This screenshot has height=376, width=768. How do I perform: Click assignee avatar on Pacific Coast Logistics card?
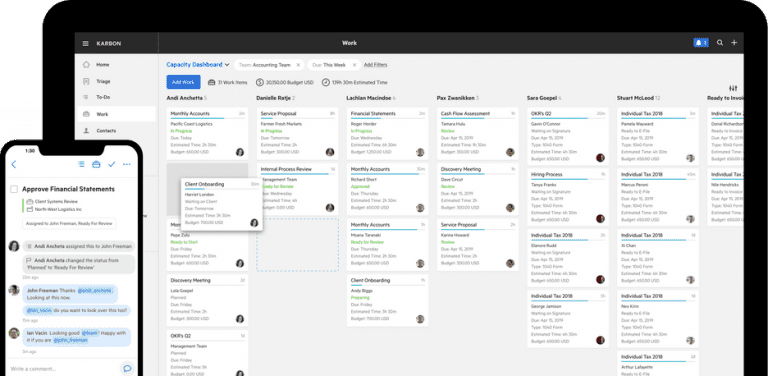pyautogui.click(x=240, y=152)
